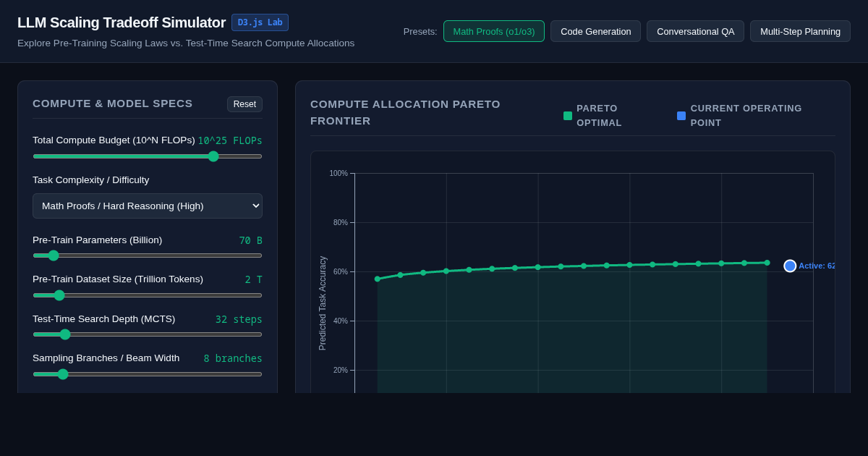Click the 40% y-axis tick label
Image resolution: width=868 pixels, height=456 pixels.
click(x=341, y=321)
